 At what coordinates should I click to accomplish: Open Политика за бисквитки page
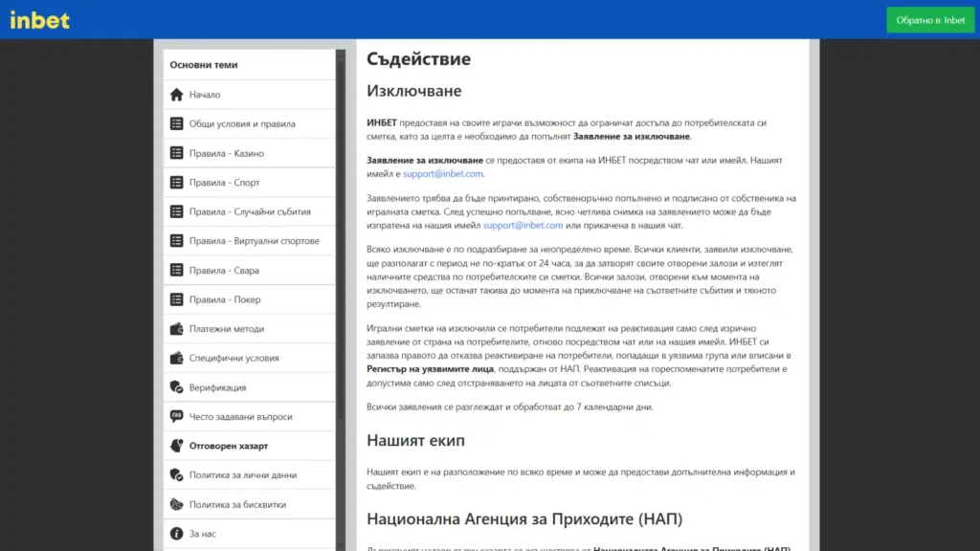[250, 504]
